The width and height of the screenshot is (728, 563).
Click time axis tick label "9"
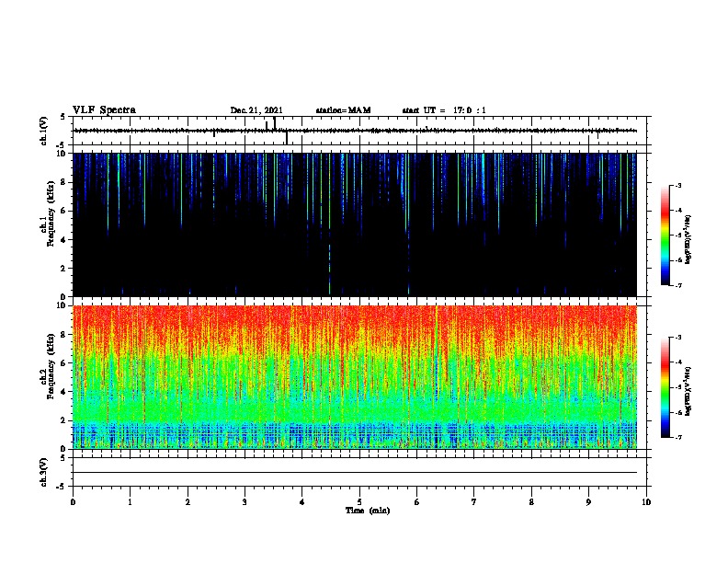click(x=588, y=502)
